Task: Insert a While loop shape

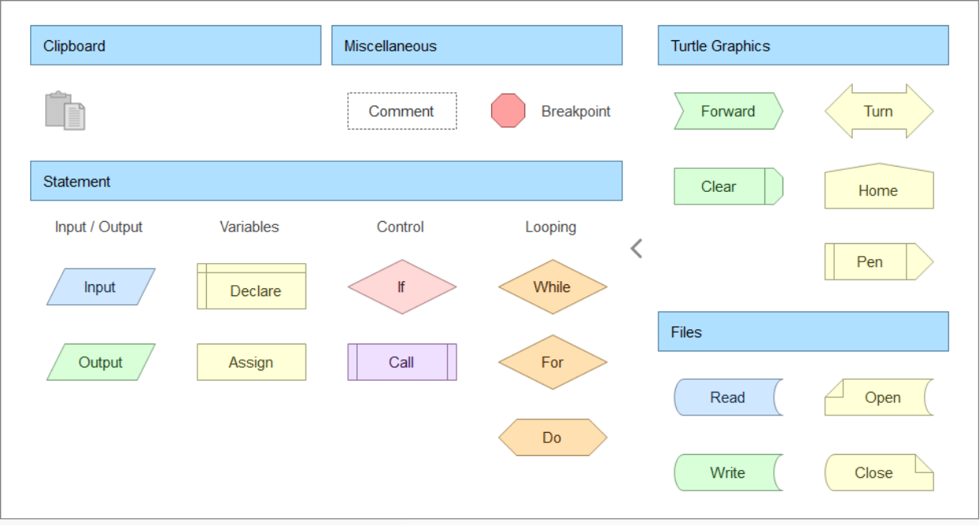Action: [x=553, y=287]
